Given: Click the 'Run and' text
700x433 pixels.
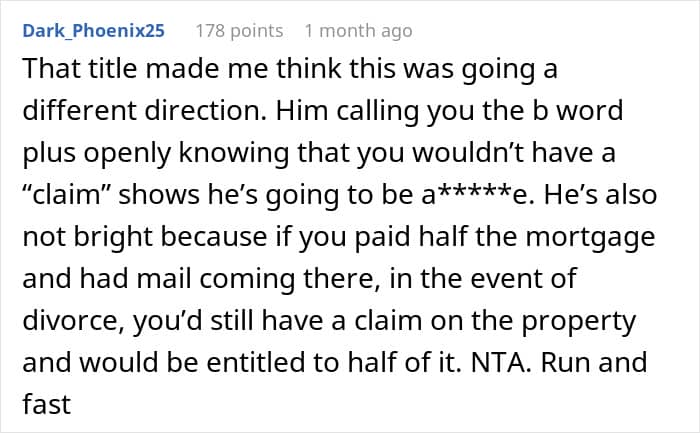Looking at the screenshot, I should pyautogui.click(x=594, y=362).
